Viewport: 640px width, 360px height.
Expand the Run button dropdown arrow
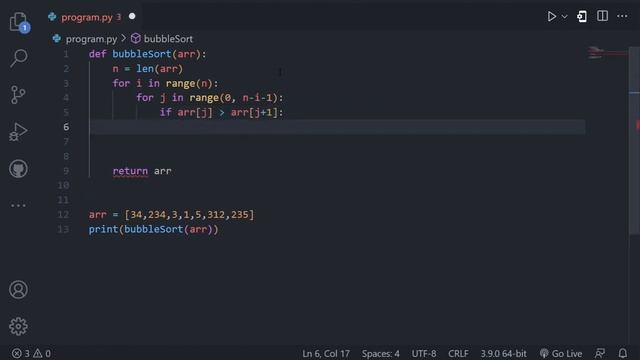[x=564, y=17]
